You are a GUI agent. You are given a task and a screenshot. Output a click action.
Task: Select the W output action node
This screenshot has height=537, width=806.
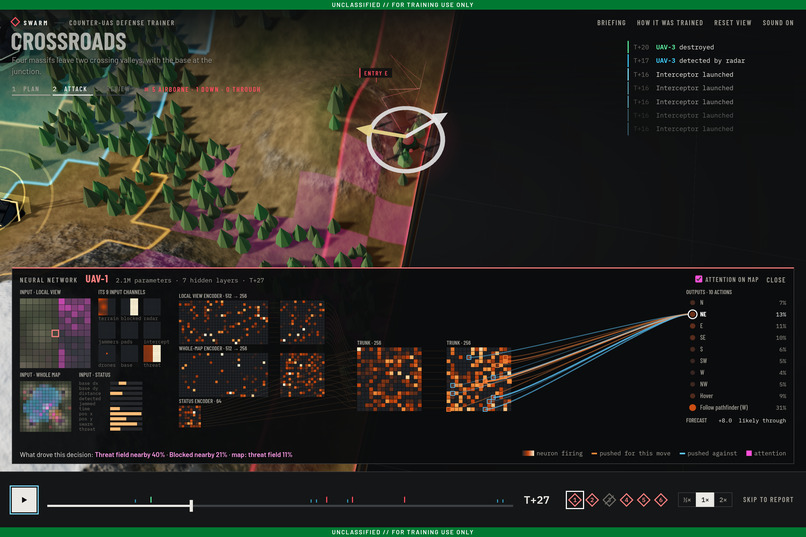pos(692,373)
